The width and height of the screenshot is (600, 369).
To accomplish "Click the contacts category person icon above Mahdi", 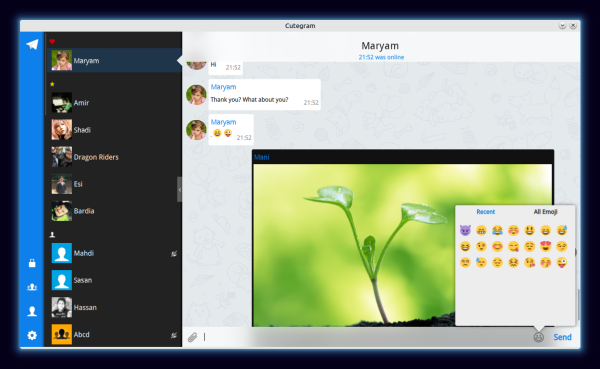I will 52,235.
